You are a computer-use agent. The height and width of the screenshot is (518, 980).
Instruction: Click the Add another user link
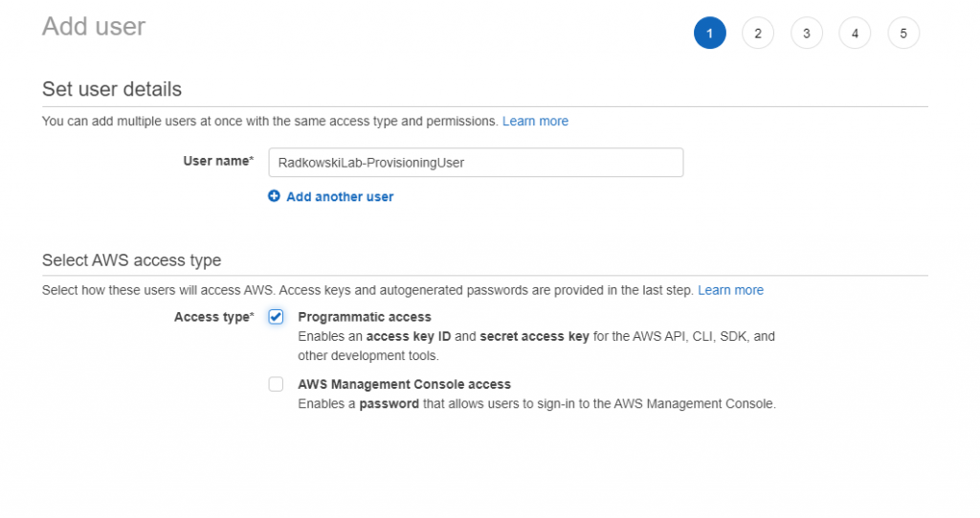340,196
